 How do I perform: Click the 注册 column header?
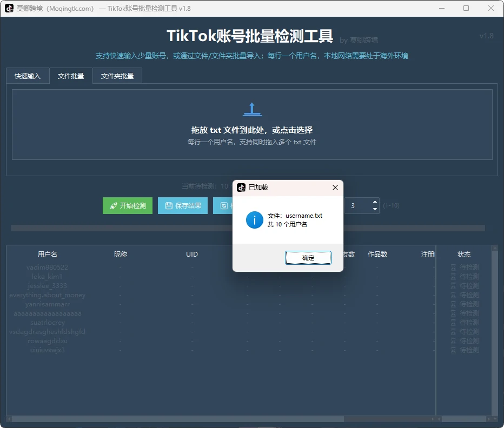[428, 255]
